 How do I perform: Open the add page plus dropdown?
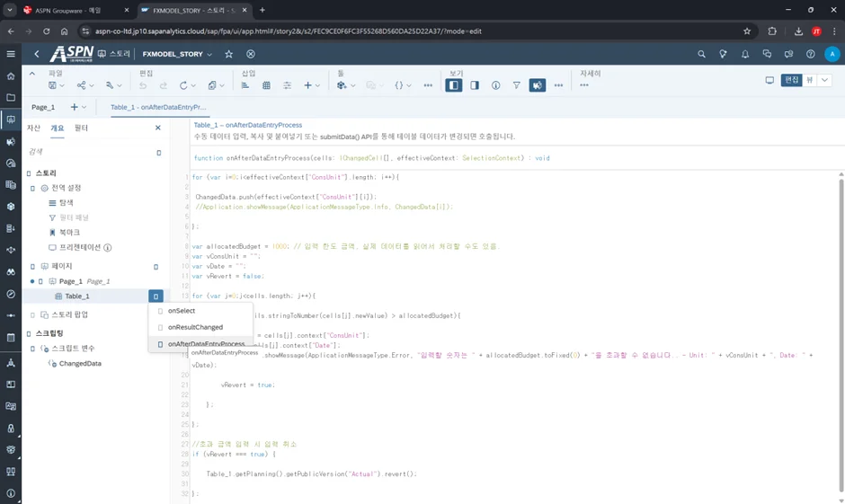coord(78,107)
